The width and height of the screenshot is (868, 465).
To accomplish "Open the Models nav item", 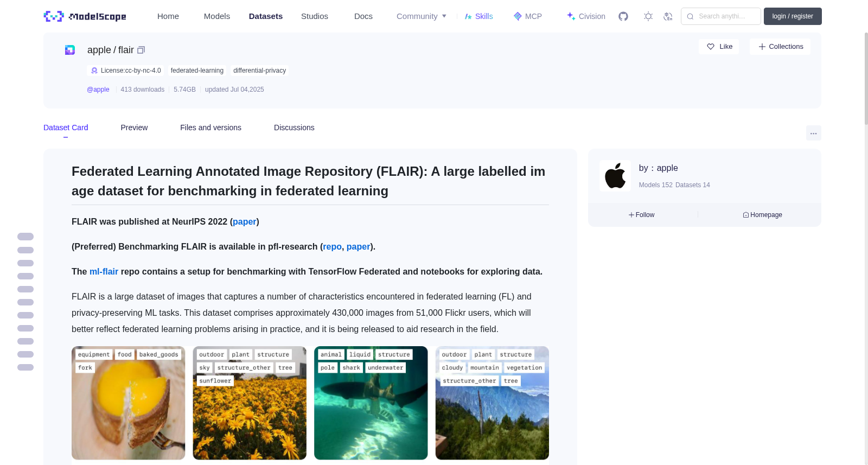I will click(217, 16).
